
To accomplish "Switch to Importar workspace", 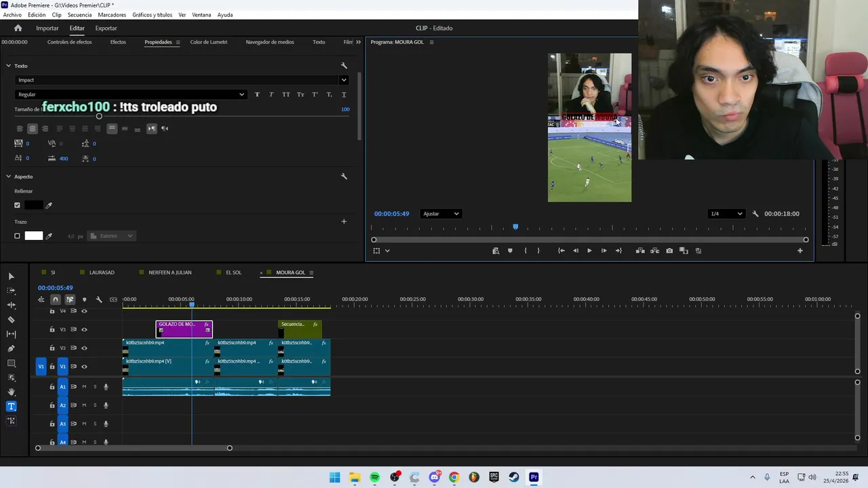I will click(47, 28).
